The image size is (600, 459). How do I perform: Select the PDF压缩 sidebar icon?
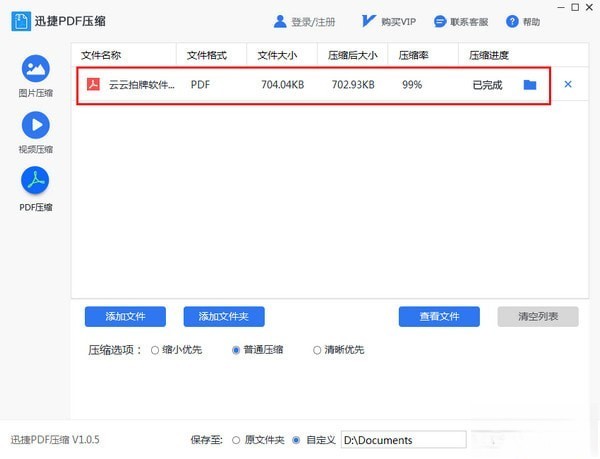36,181
